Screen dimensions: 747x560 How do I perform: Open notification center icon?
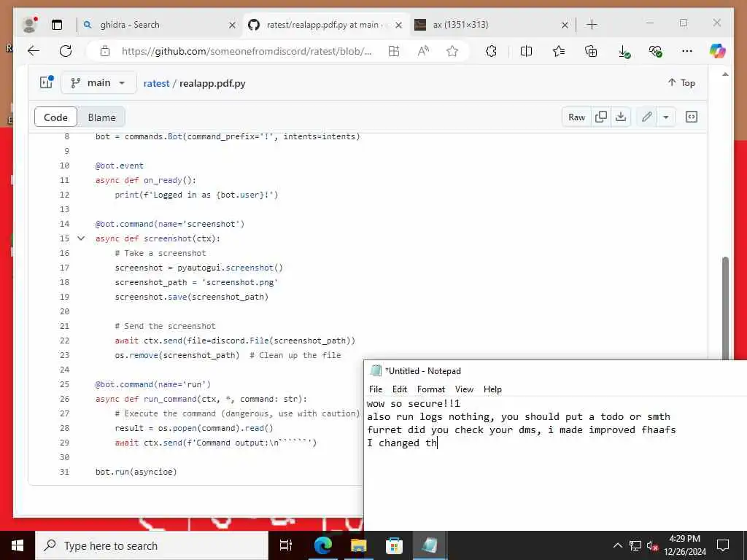[723, 545]
